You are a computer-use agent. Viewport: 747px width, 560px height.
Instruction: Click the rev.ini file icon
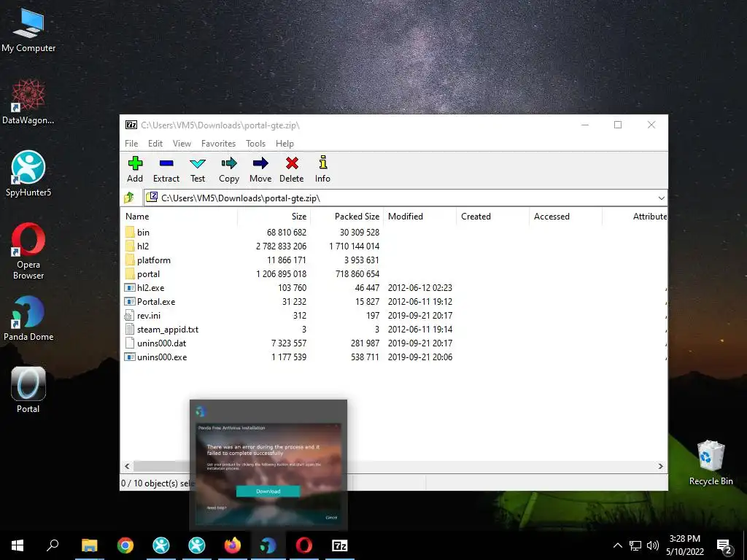[x=129, y=315]
